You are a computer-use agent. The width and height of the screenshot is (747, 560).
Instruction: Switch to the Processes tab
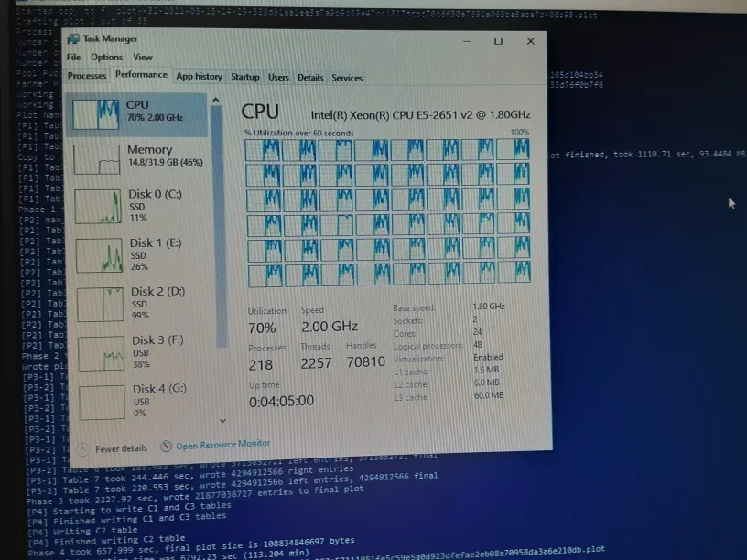pos(87,76)
